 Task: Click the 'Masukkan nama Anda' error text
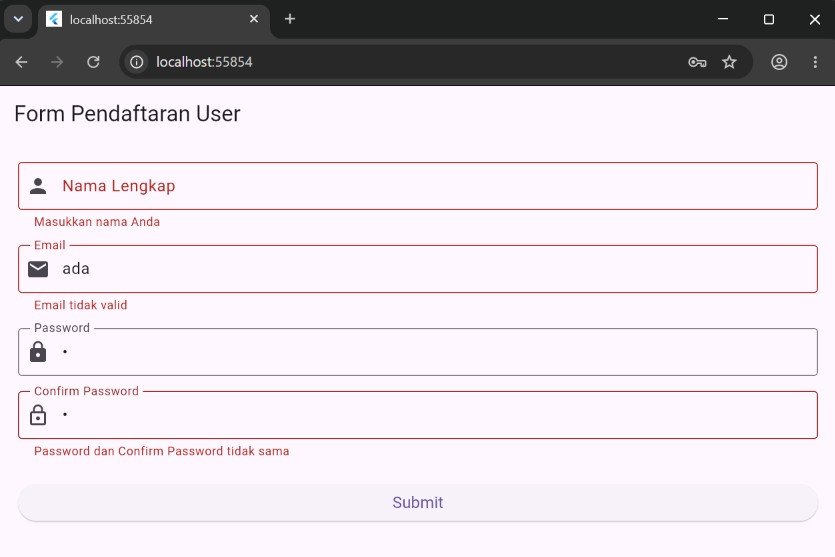tap(97, 222)
